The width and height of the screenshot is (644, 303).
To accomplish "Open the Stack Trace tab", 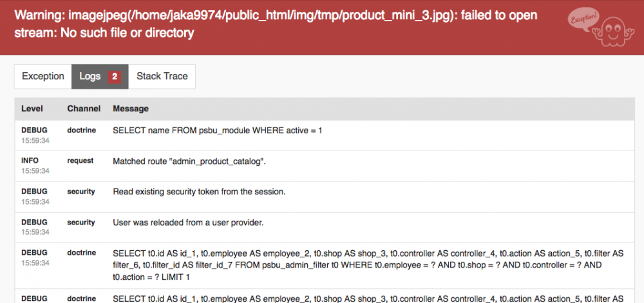I will [x=162, y=76].
